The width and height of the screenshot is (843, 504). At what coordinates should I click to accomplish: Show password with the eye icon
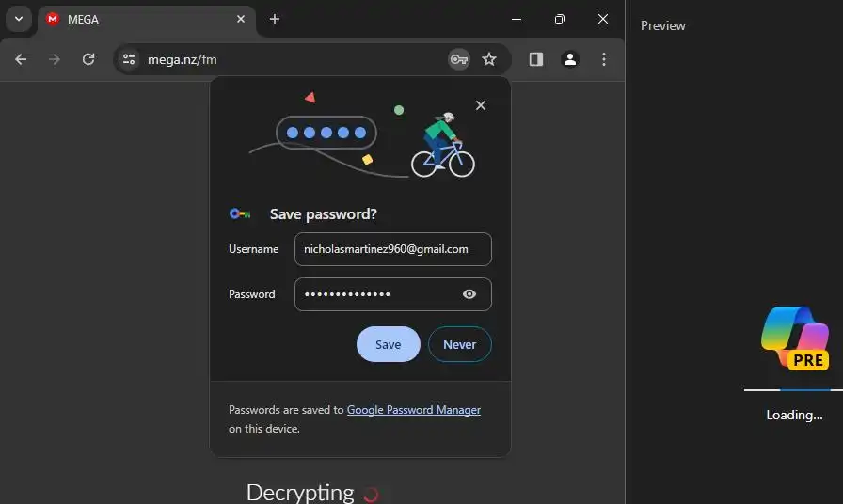click(x=469, y=294)
